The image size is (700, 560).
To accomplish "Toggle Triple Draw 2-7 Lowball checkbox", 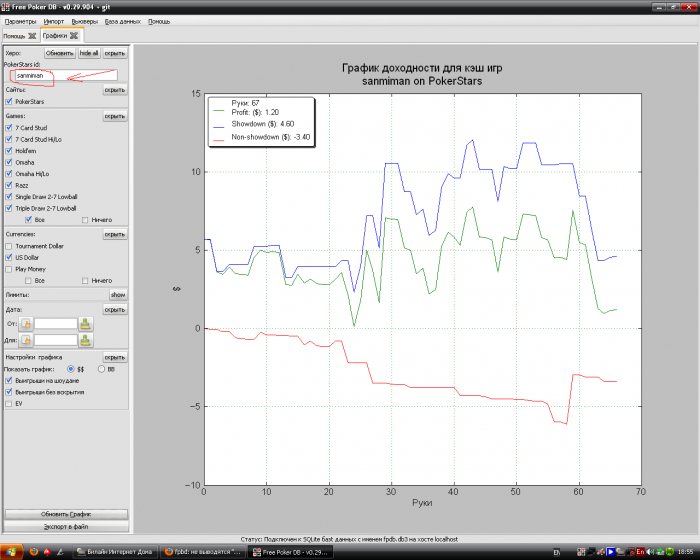I will pyautogui.click(x=8, y=208).
